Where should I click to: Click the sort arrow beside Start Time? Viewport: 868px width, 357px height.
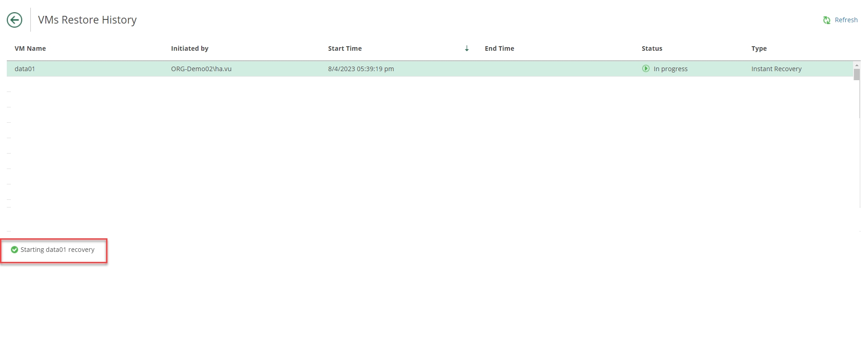[x=466, y=48]
